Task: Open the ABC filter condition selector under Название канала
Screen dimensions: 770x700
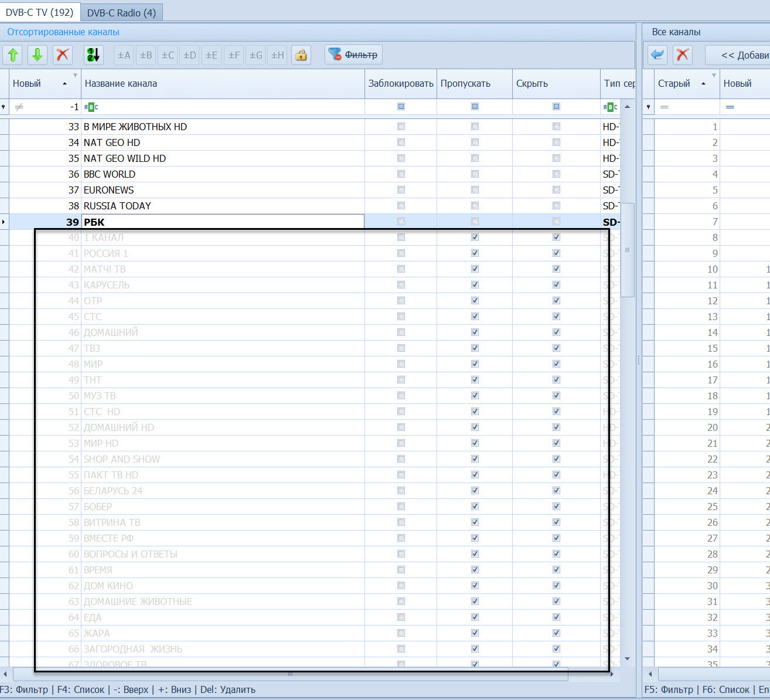Action: (x=91, y=107)
